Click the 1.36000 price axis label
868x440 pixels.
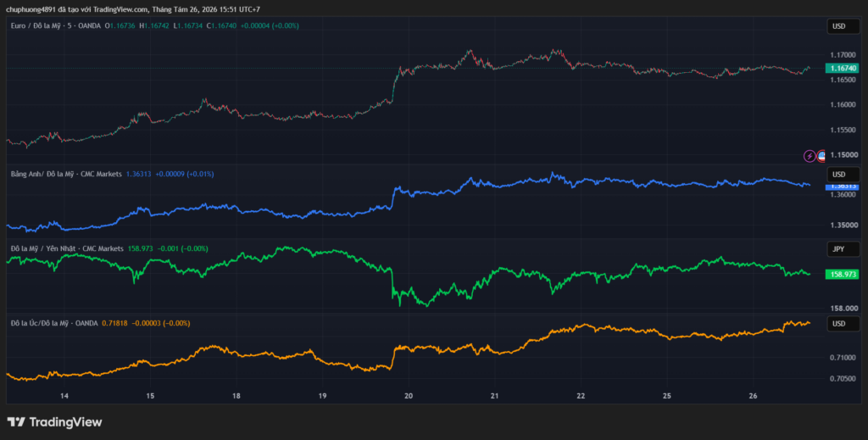point(842,194)
